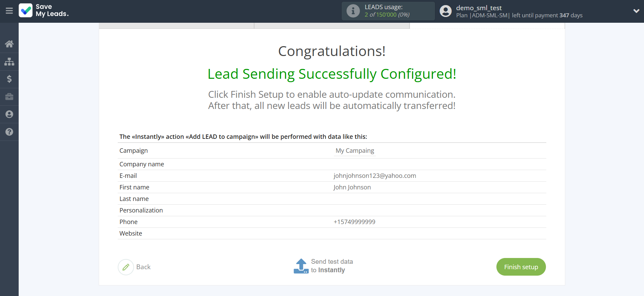Click the phone number +15749999999
Screen dimensions: 644x296
coord(354,222)
